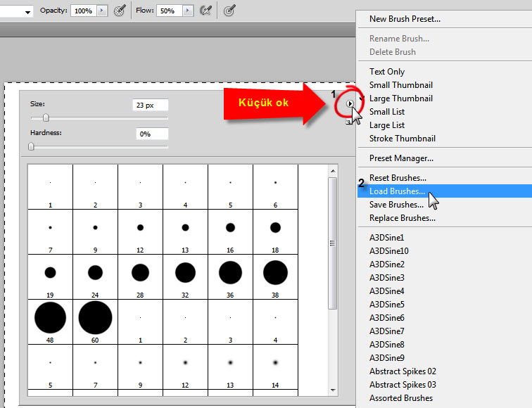
Task: Enable airbrush mode icon
Action: (206, 11)
